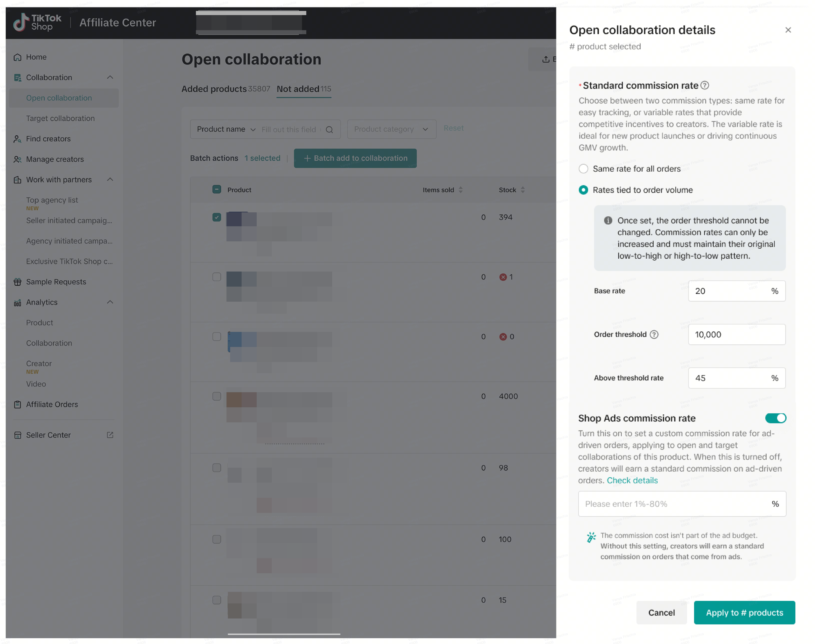815x644 pixels.
Task: Click the Standard commission rate help icon
Action: [x=704, y=86]
